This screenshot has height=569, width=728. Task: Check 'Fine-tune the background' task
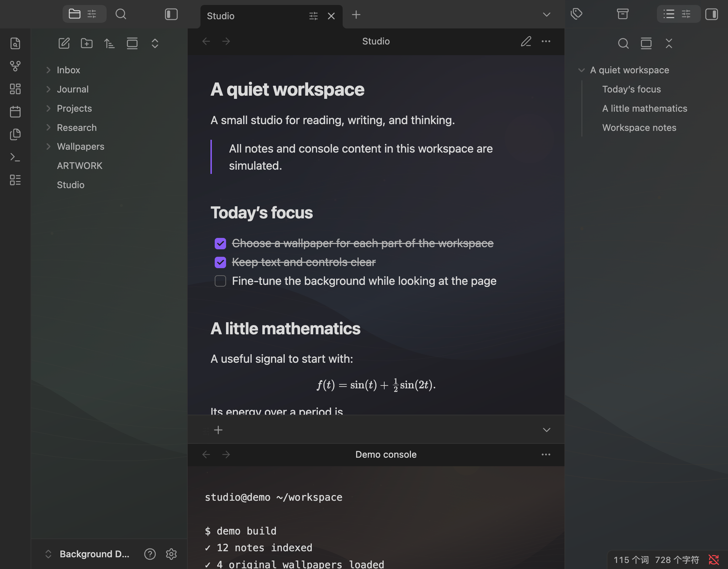(220, 281)
